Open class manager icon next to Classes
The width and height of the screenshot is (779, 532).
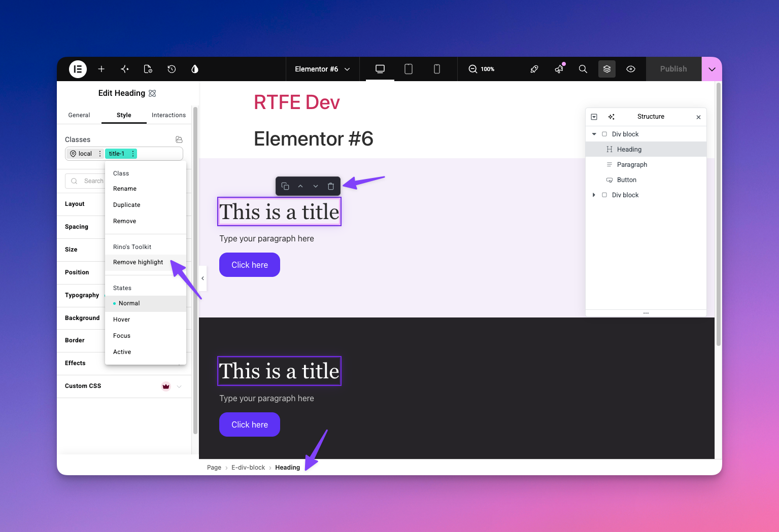179,139
